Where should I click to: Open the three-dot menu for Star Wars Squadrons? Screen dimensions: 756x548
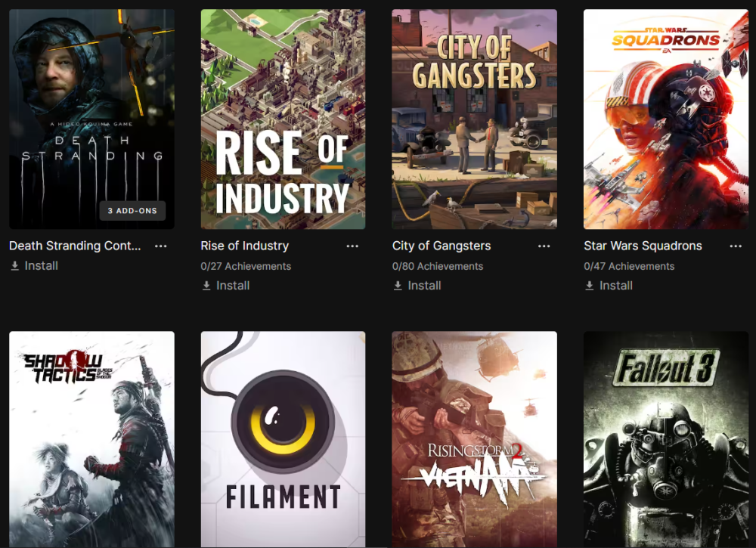pos(736,246)
